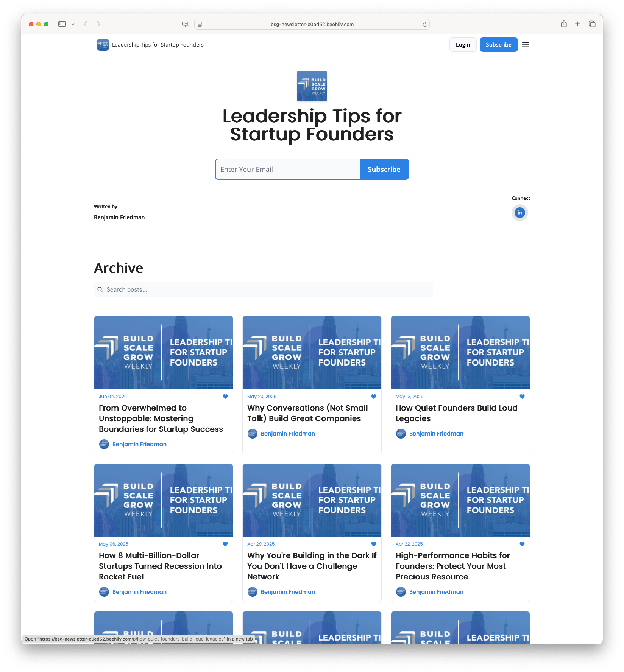Click the Safari back navigation arrow
The image size is (624, 672).
pos(86,24)
